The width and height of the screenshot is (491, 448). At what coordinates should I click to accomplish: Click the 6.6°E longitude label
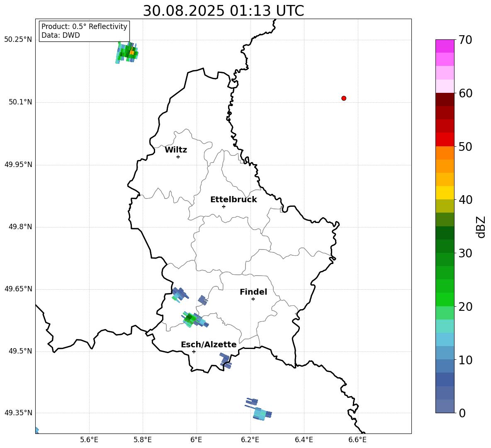click(357, 440)
